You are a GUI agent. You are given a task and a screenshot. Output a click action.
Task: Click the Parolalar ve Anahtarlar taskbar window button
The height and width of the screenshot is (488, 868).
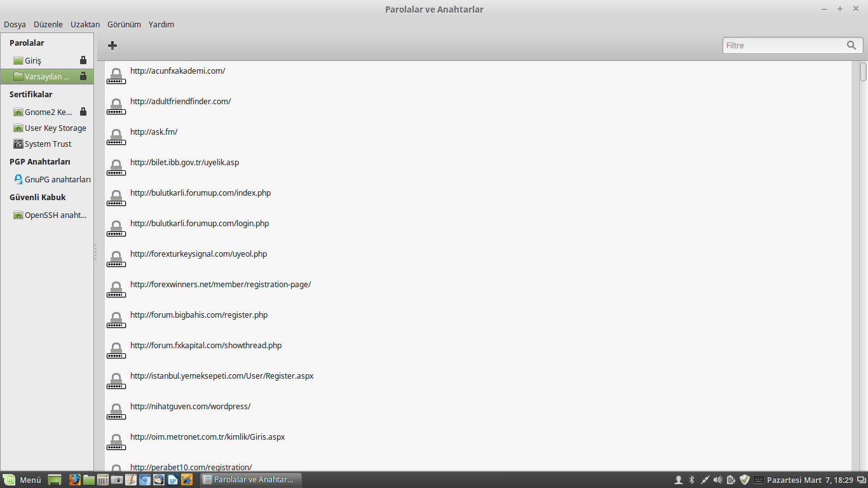(251, 480)
